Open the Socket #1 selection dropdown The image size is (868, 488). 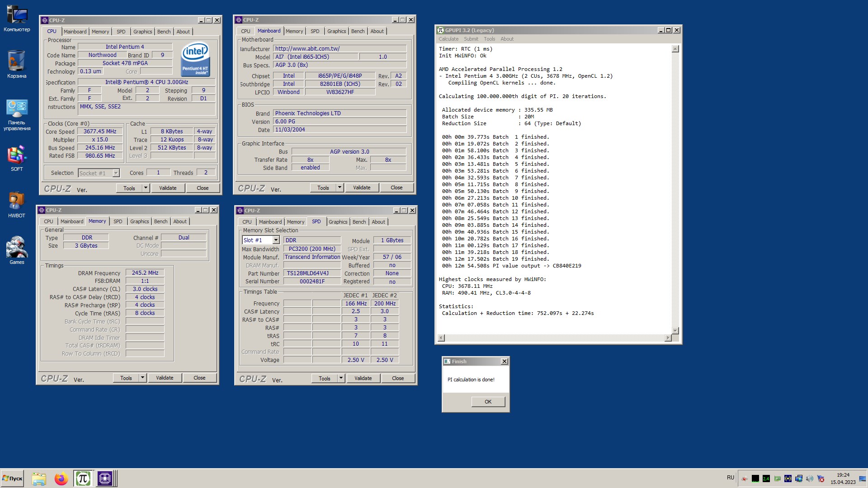(116, 173)
